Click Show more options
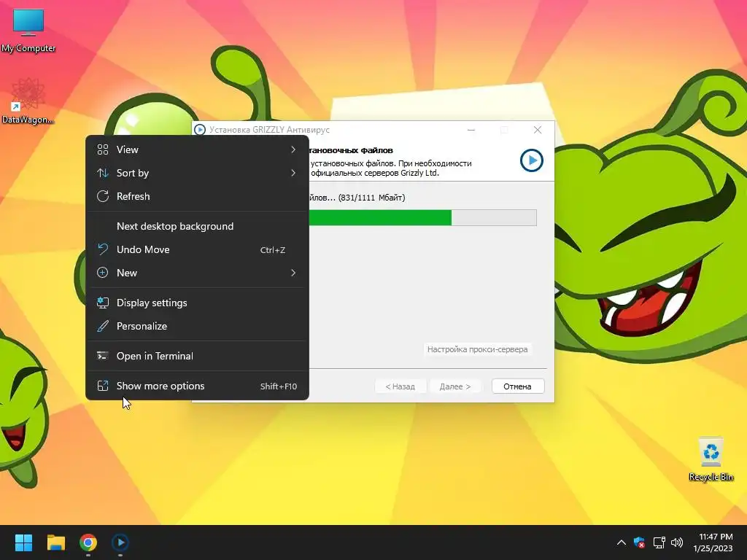Screen dimensions: 747x560 197,386
